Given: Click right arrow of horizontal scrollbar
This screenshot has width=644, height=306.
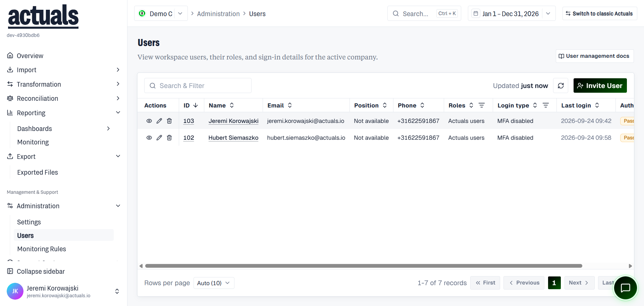Looking at the screenshot, I should tap(630, 266).
